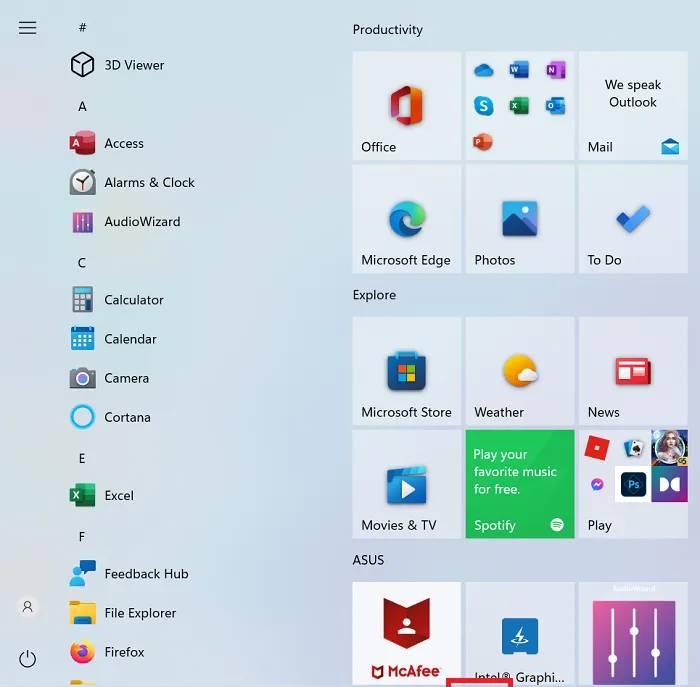Open Dolby icon in the Play folder tile
Screen dimensions: 700x687
tap(670, 484)
